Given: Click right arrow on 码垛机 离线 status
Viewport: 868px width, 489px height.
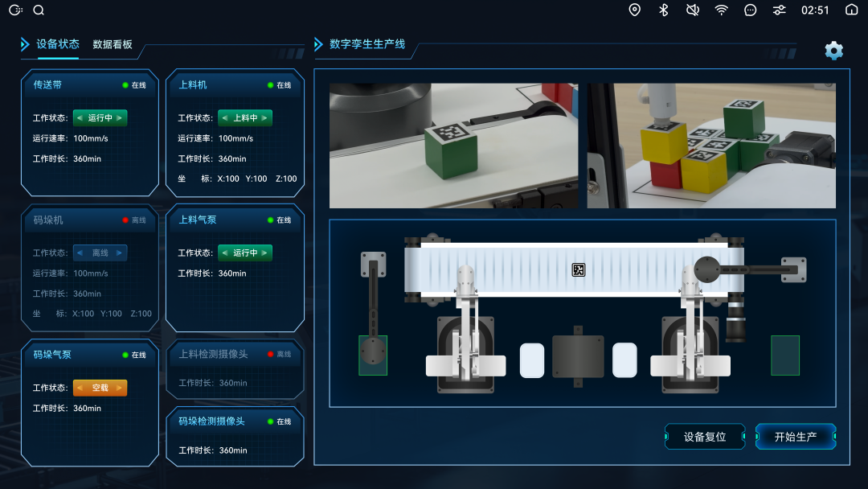Looking at the screenshot, I should (x=120, y=253).
